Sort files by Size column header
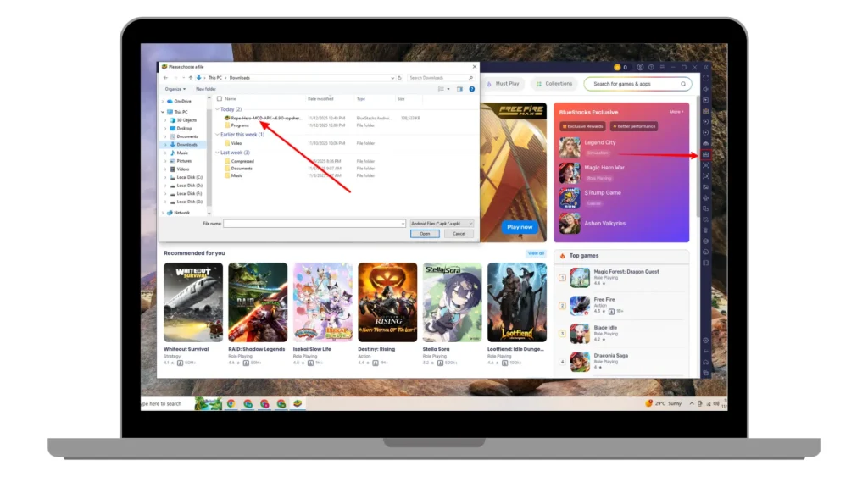The height and width of the screenshot is (488, 868). pos(401,98)
